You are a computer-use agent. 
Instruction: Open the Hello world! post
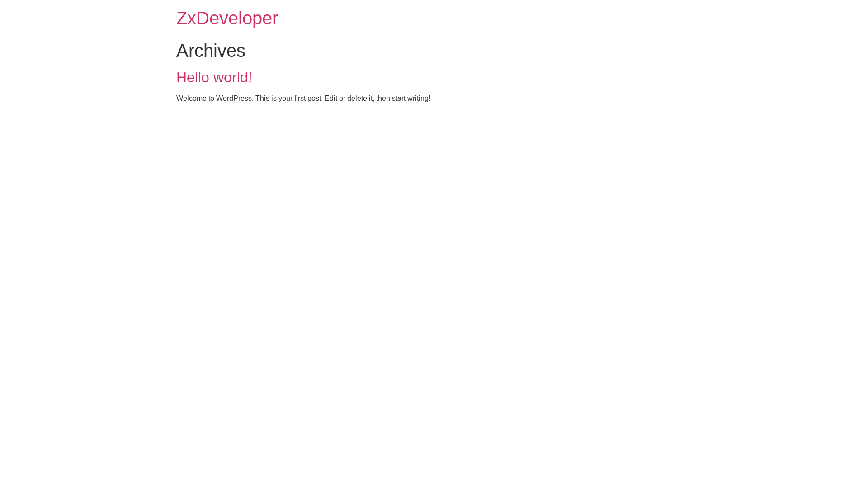coord(214,77)
